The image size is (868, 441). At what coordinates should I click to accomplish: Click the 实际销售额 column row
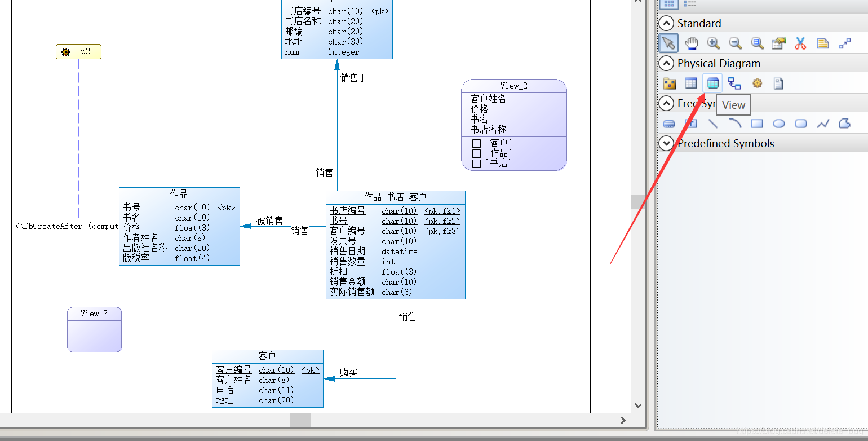[395, 292]
